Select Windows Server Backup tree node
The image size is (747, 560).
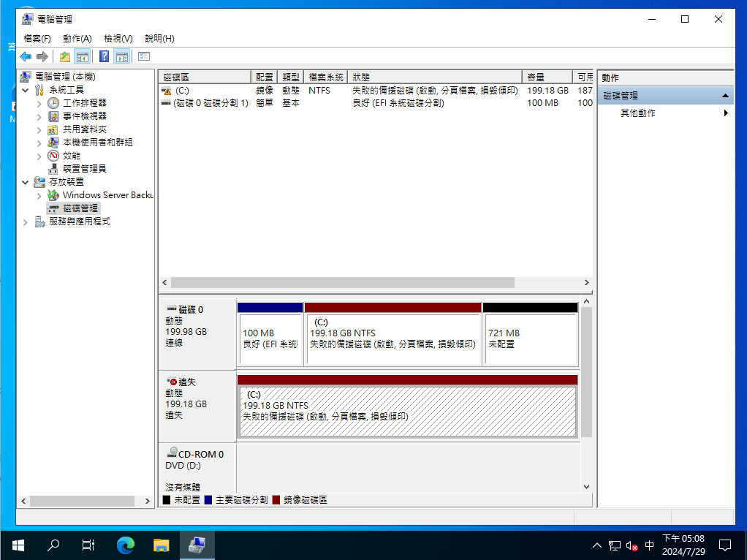(x=107, y=195)
